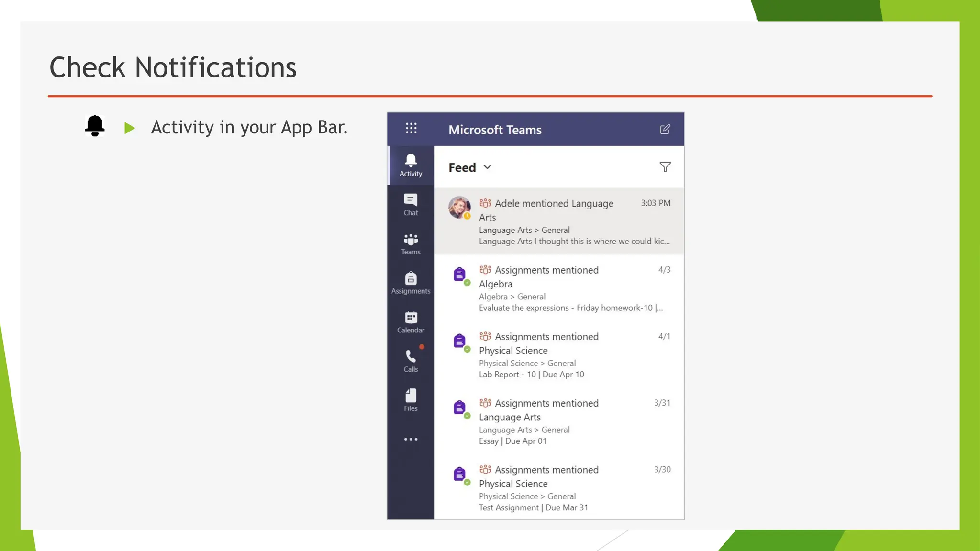Click team mention icon on Algebra notification
Viewport: 980px width, 551px height.
click(485, 270)
